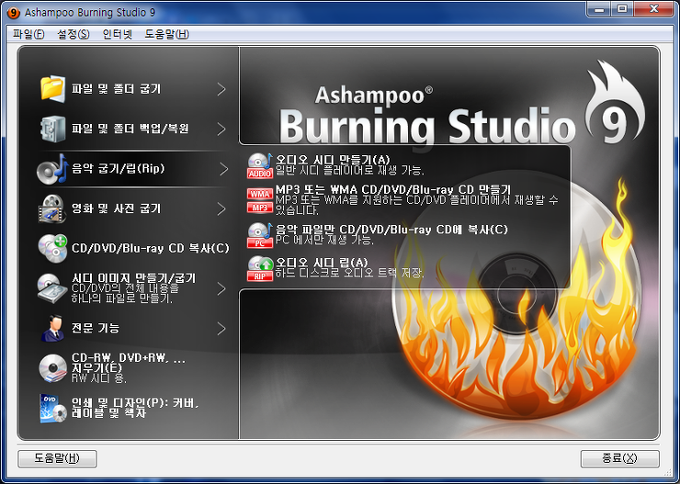The width and height of the screenshot is (680, 484).
Task: Click the 종료(X) exit button
Action: (x=620, y=458)
